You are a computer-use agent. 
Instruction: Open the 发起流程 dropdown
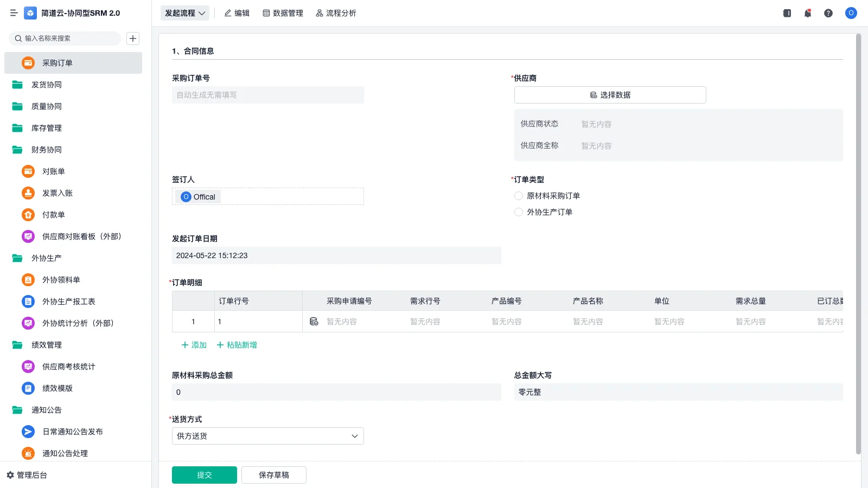point(185,13)
